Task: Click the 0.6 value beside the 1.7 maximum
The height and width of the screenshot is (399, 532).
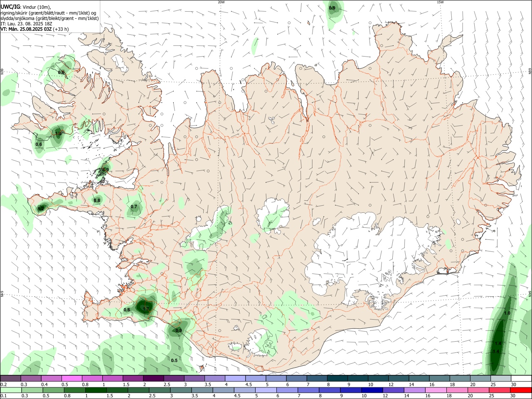Action: [127, 310]
